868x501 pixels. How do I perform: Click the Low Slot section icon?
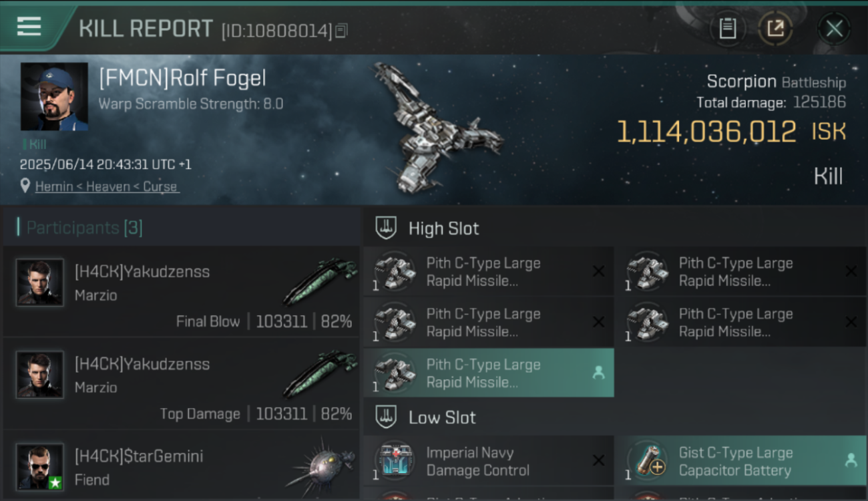386,417
